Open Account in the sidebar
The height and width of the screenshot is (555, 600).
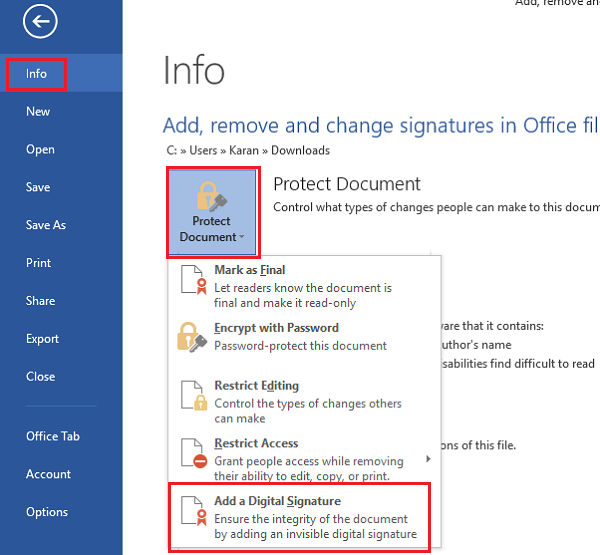point(48,474)
